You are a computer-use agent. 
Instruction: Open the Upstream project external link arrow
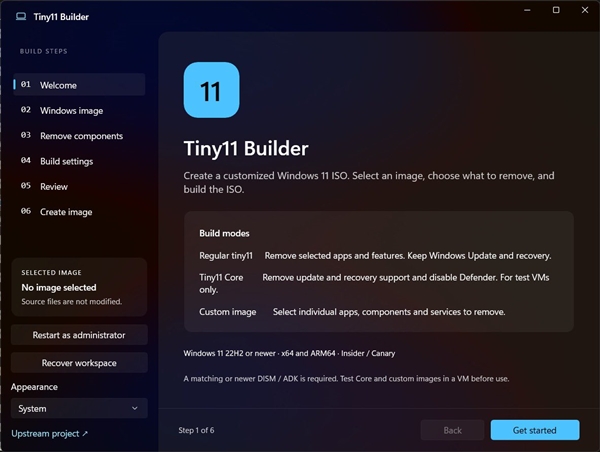coord(85,433)
